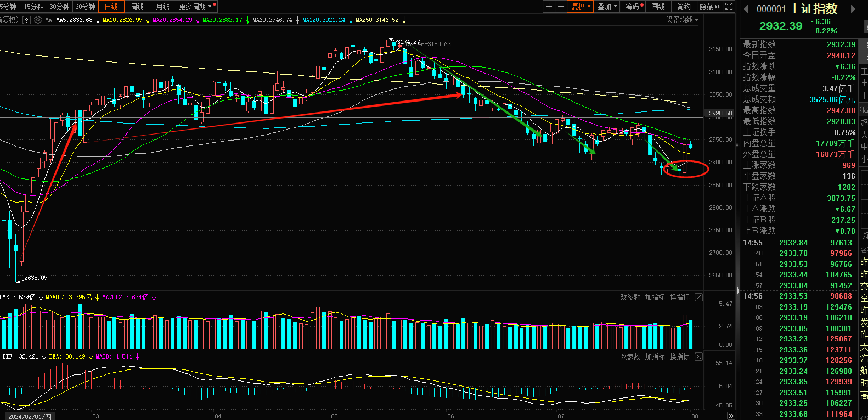Open the 复权 dropdown
This screenshot has height=420, width=868.
point(581,7)
